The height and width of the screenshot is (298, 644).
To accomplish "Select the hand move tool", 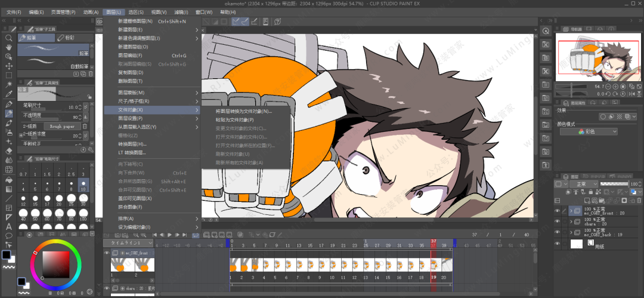I will 9,47.
